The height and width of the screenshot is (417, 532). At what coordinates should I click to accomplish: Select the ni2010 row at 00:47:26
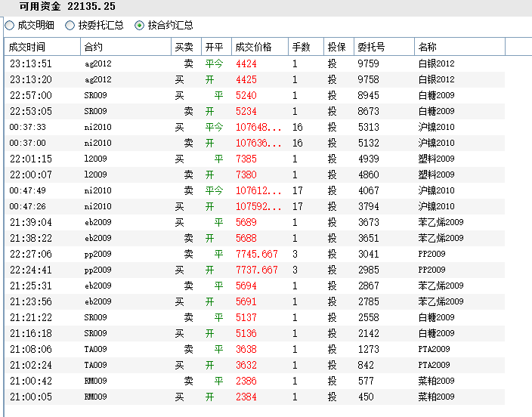click(x=255, y=207)
